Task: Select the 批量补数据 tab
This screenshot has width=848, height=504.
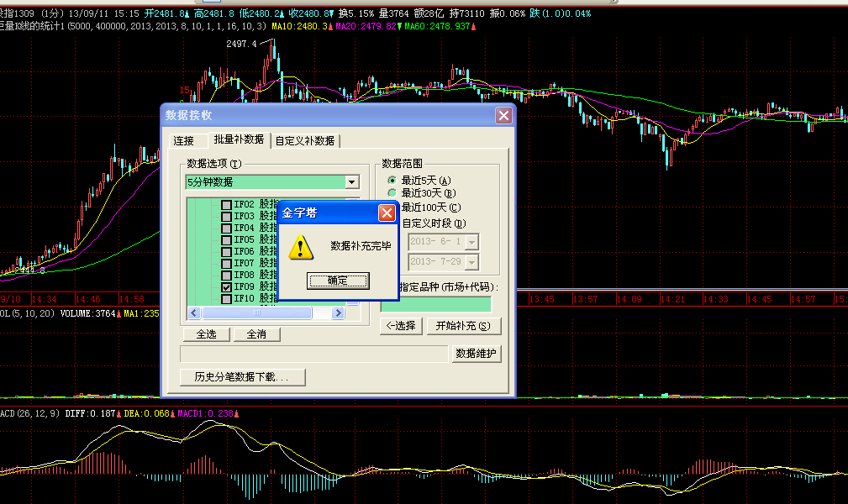Action: click(238, 139)
